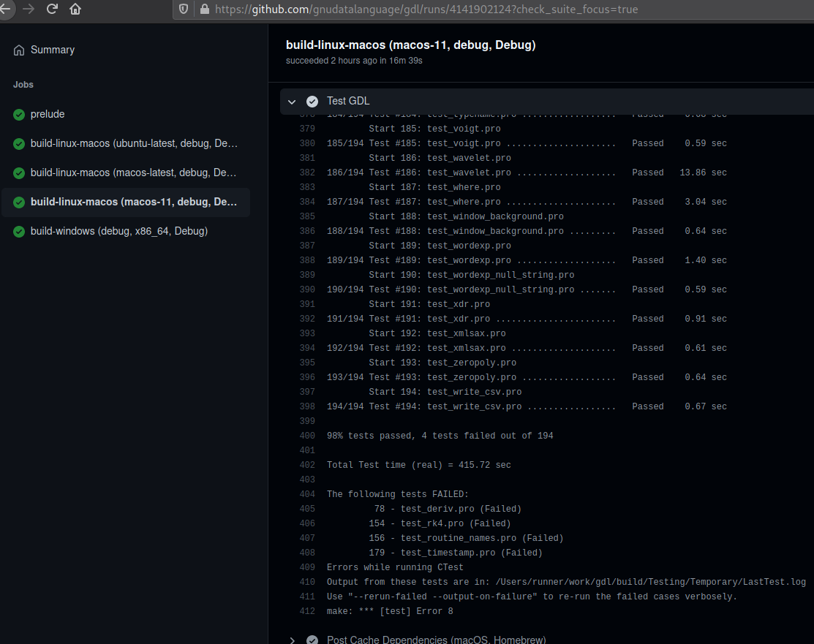The height and width of the screenshot is (644, 814).
Task: Click log line number 412
Action: pos(307,611)
